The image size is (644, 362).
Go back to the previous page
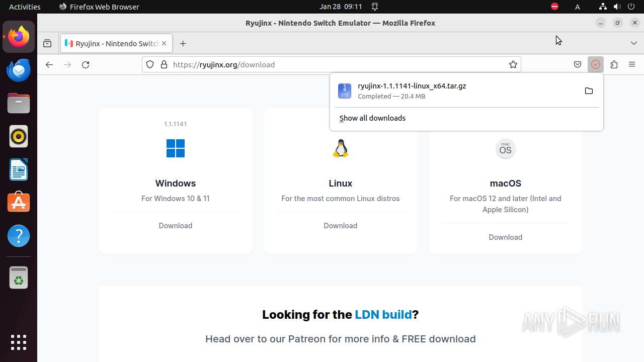click(x=49, y=64)
